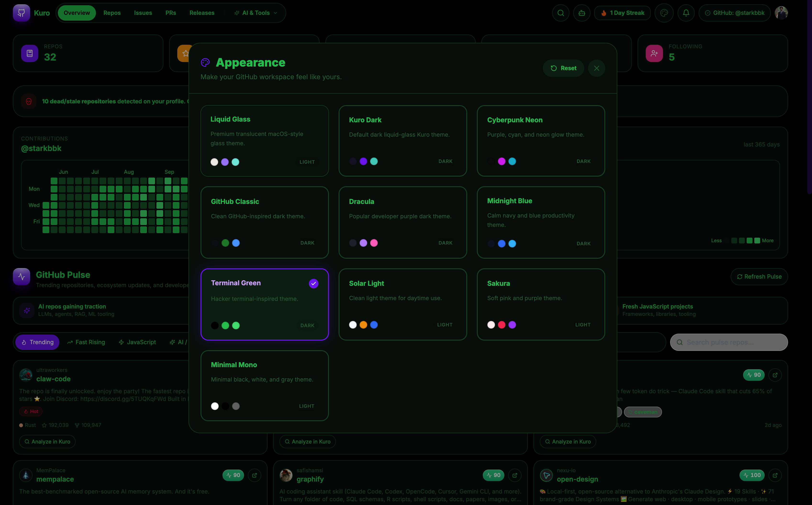Select the Terminal Green theme
The image size is (812, 505).
click(264, 304)
